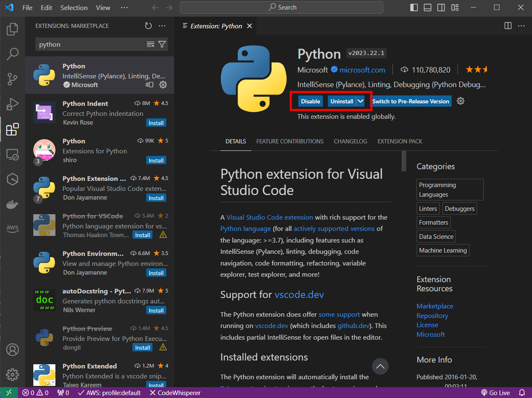532x398 pixels.
Task: Open the AWS Toolkit view
Action: 12,228
